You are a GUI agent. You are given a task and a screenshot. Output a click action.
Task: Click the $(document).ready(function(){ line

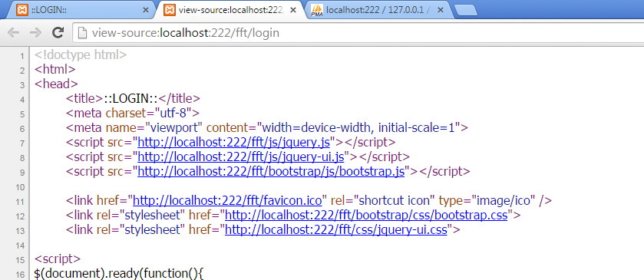[119, 273]
